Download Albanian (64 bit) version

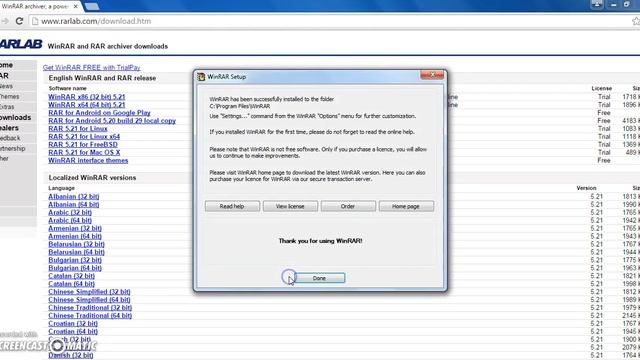tap(73, 204)
